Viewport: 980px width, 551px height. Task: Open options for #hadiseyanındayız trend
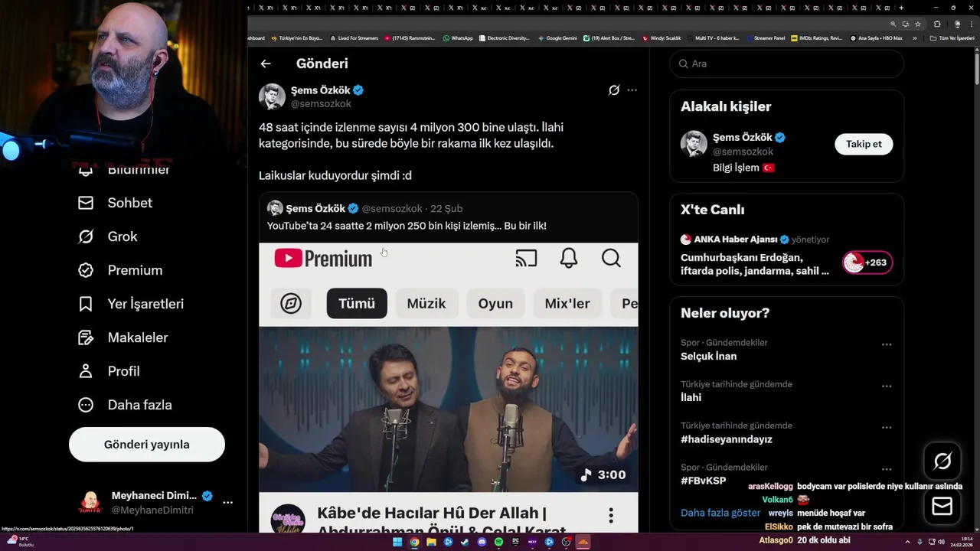tap(887, 428)
